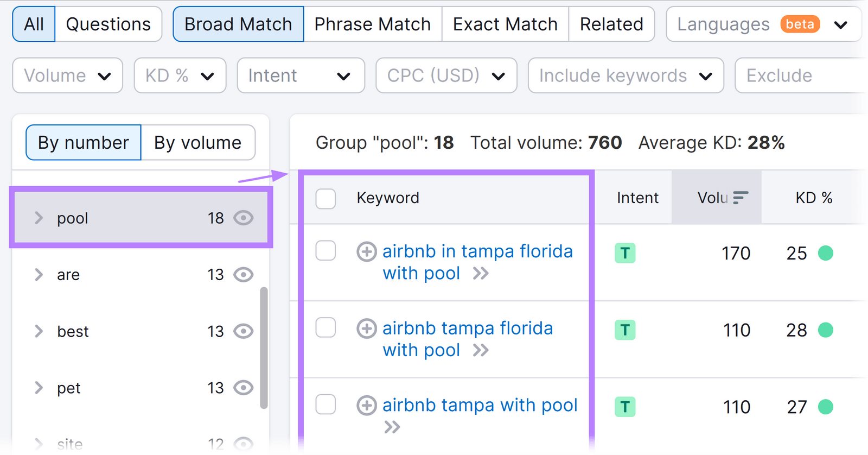Image resolution: width=868 pixels, height=455 pixels.
Task: Click volume value 170
Action: click(x=736, y=253)
